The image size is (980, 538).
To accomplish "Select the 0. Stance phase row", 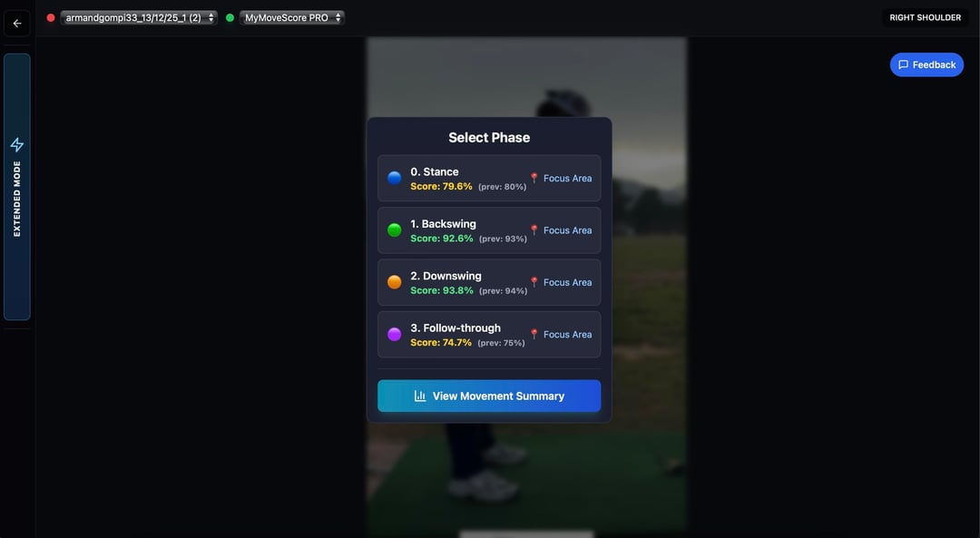I will pos(489,178).
